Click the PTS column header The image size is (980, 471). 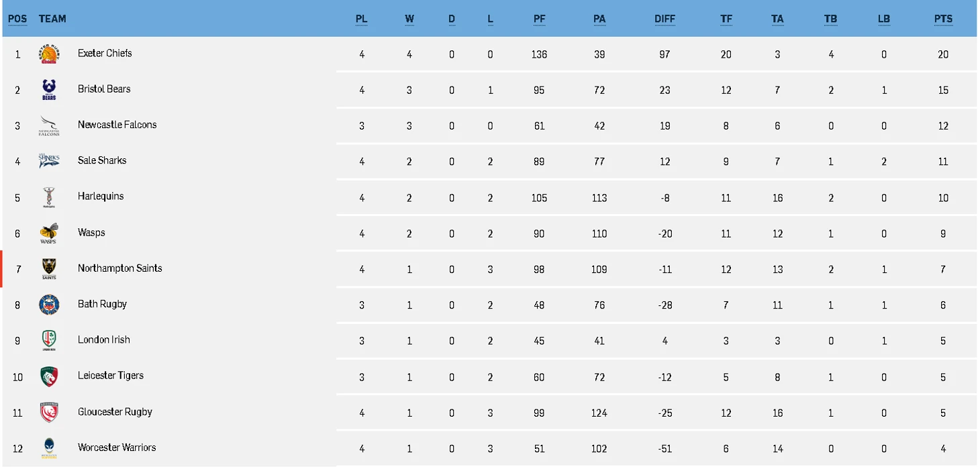(x=943, y=19)
